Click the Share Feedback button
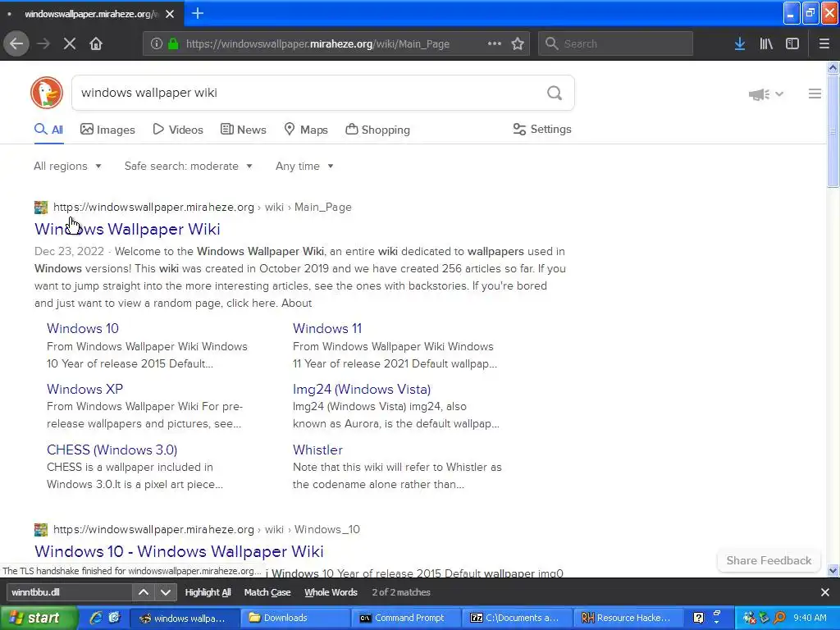 click(769, 560)
